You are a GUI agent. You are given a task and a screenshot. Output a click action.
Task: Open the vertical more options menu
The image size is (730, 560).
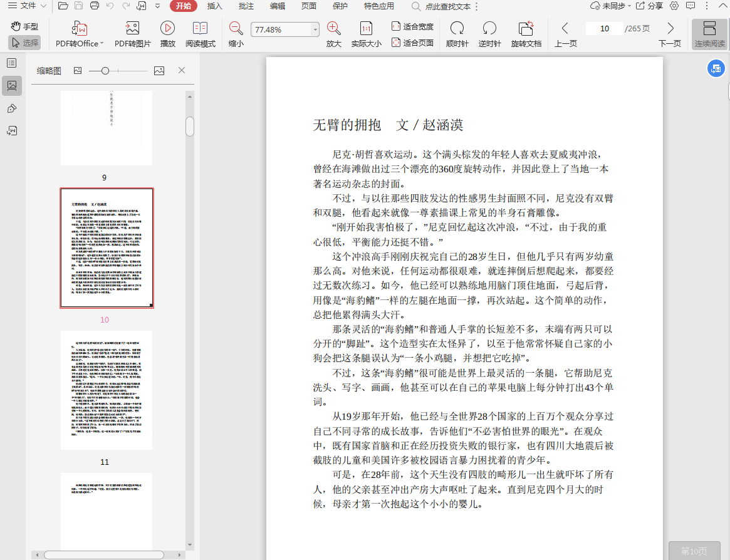coord(707,6)
